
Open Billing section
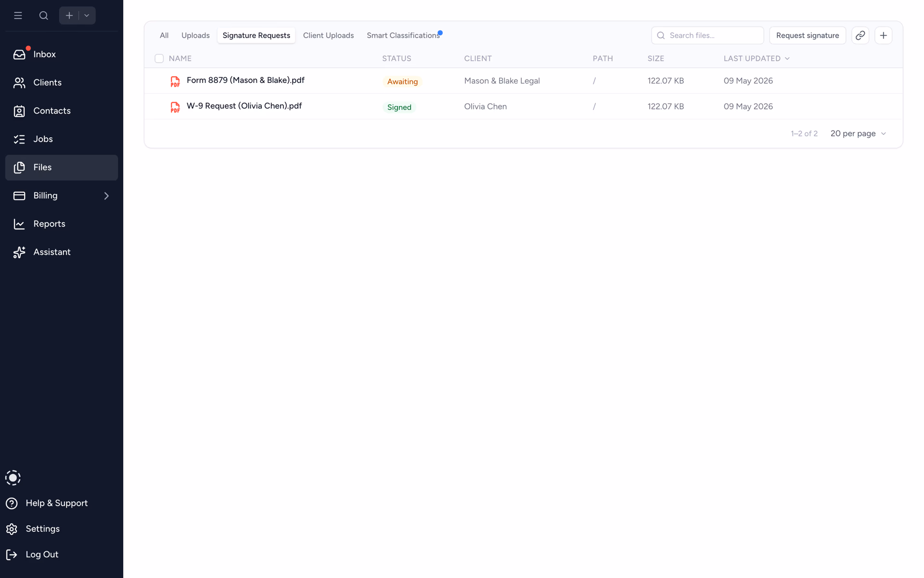[x=62, y=196]
